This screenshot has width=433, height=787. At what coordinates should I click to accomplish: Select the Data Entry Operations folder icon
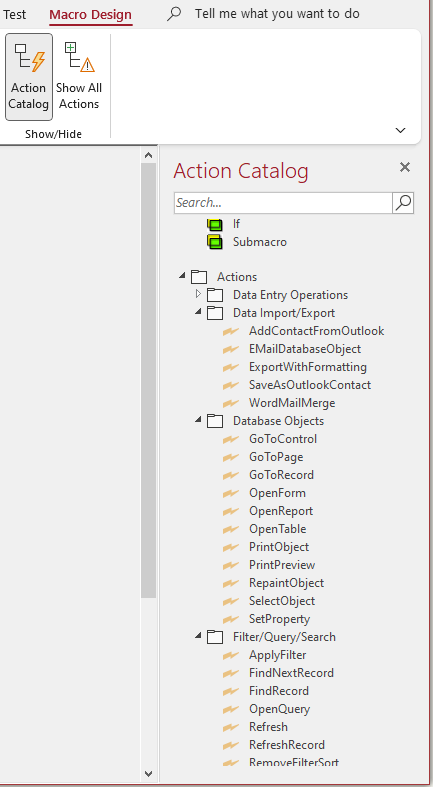[x=215, y=295]
